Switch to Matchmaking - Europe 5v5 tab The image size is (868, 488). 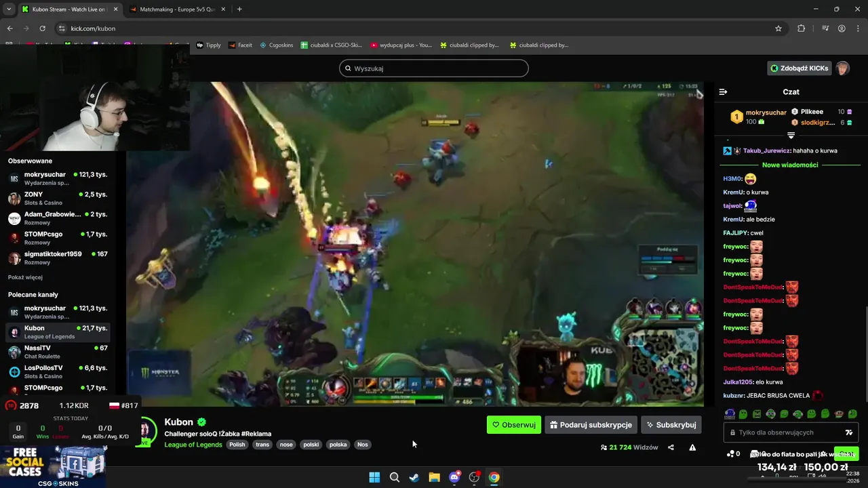[x=176, y=9]
